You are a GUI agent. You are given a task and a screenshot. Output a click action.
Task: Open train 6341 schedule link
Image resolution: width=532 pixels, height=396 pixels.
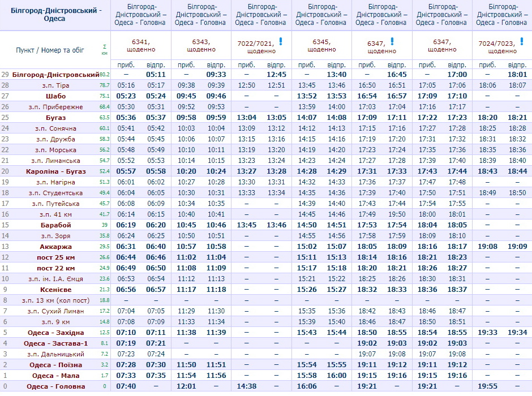point(141,42)
